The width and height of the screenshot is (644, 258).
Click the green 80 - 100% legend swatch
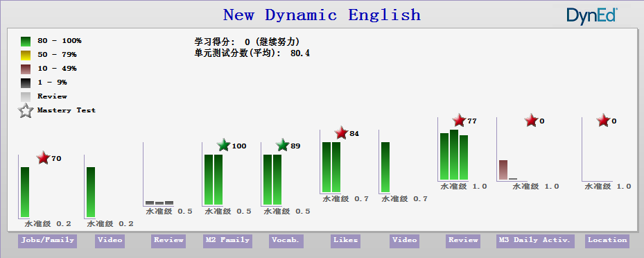[x=26, y=41]
